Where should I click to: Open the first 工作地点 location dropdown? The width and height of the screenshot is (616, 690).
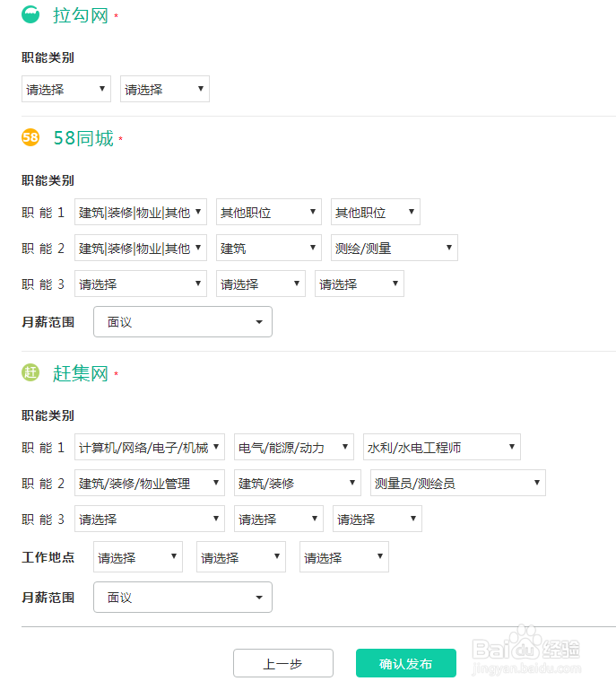point(137,557)
